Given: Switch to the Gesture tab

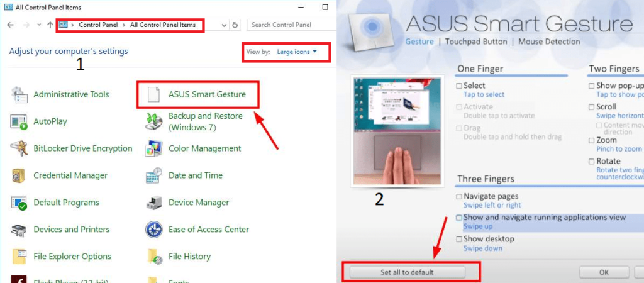Looking at the screenshot, I should (x=419, y=42).
